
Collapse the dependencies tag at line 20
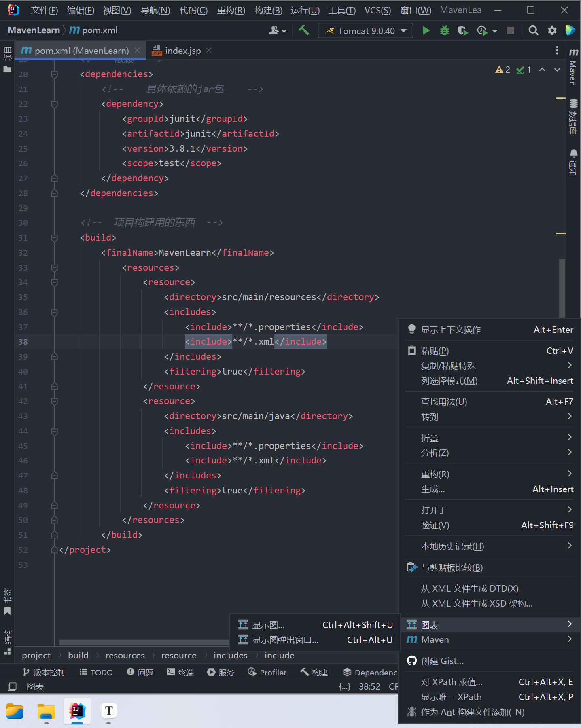coord(54,74)
